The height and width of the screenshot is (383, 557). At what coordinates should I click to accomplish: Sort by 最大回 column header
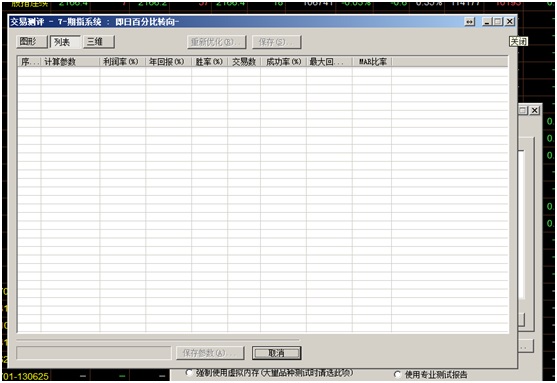pyautogui.click(x=329, y=62)
